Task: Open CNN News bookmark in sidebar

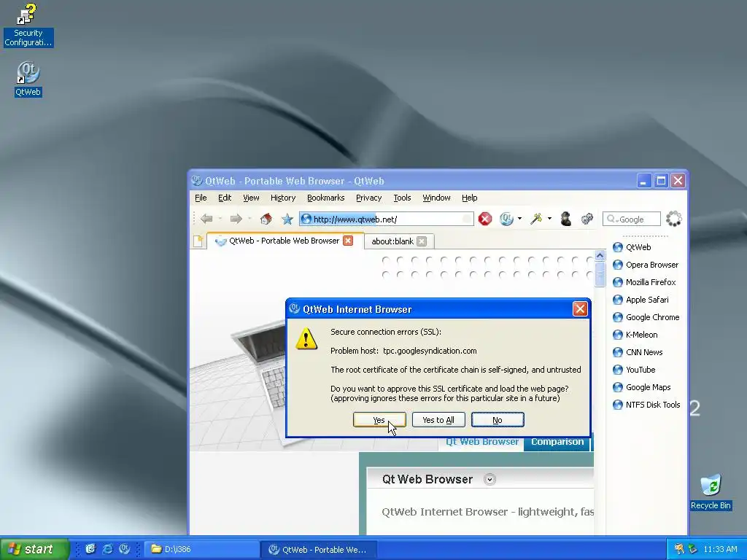Action: pos(638,352)
